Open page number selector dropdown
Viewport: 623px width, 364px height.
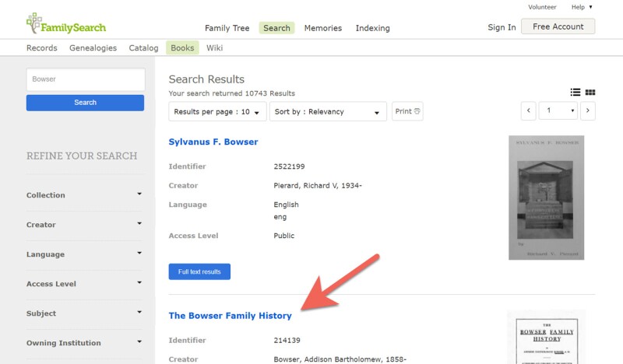pos(558,110)
